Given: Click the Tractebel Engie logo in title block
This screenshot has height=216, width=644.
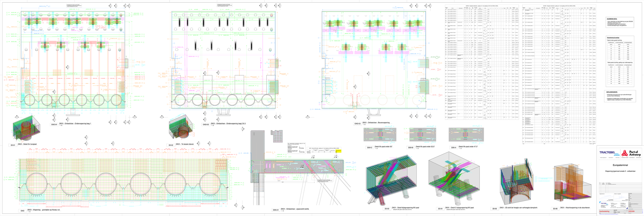Looking at the screenshot, I should click(x=609, y=153).
